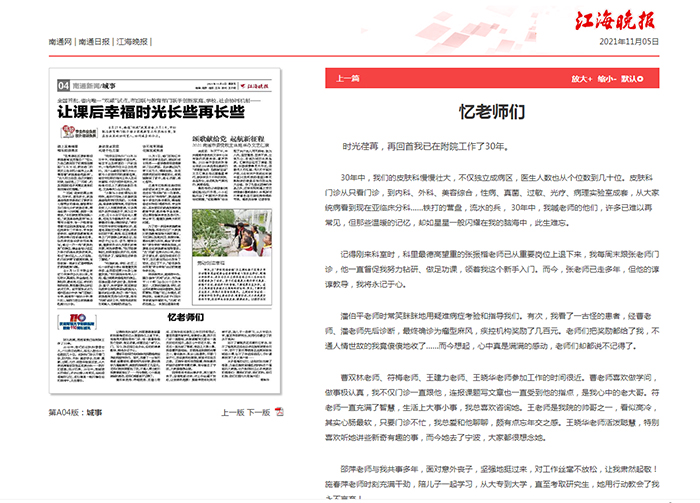Shrink text with 缩小-
The width and height of the screenshot is (700, 503).
[606, 78]
